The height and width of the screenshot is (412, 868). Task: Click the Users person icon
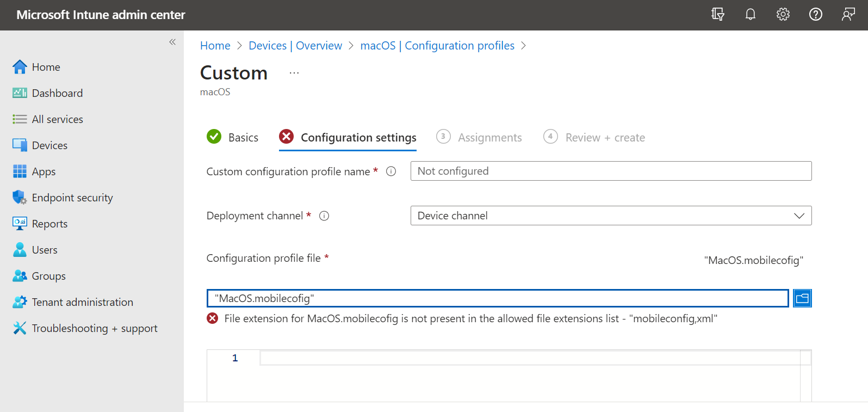(x=20, y=250)
